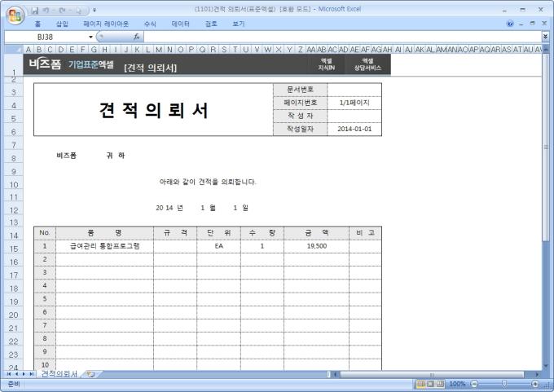Image resolution: width=554 pixels, height=392 pixels.
Task: Expand the Name Box dropdown arrow
Action: (x=90, y=37)
